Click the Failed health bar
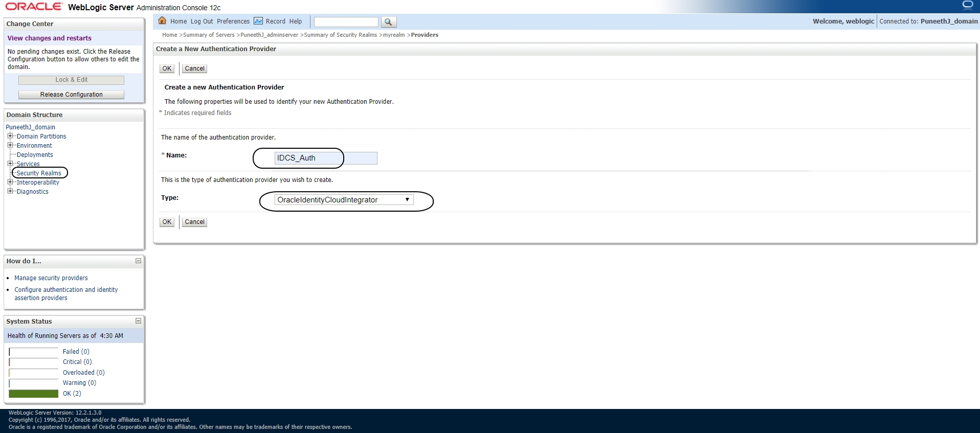The height and width of the screenshot is (433, 980). coord(34,352)
